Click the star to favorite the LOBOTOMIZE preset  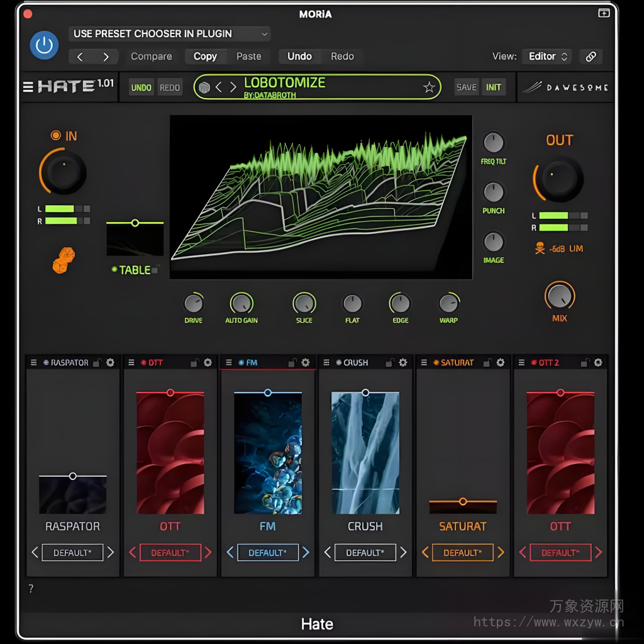[430, 87]
